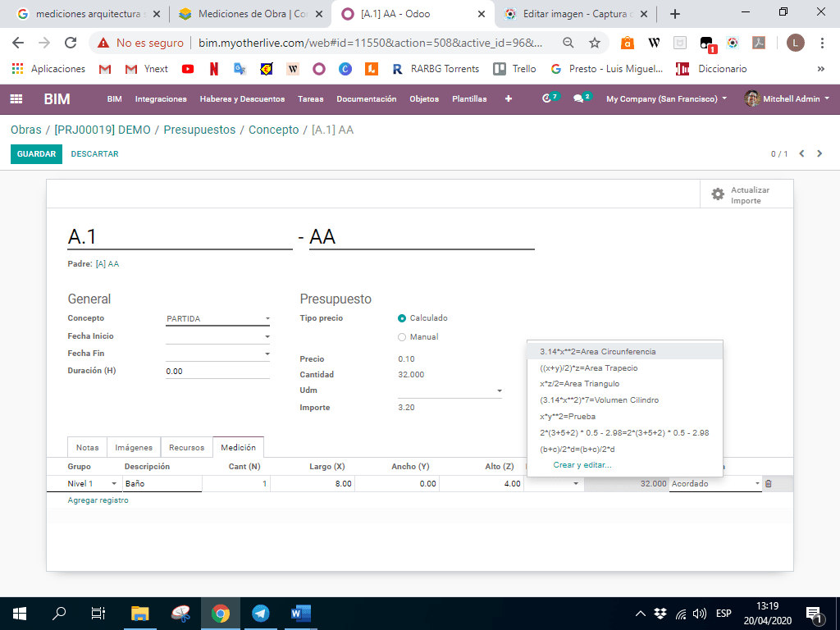This screenshot has height=630, width=840.
Task: Open the zoom magnifier icon in address bar
Action: [568, 43]
